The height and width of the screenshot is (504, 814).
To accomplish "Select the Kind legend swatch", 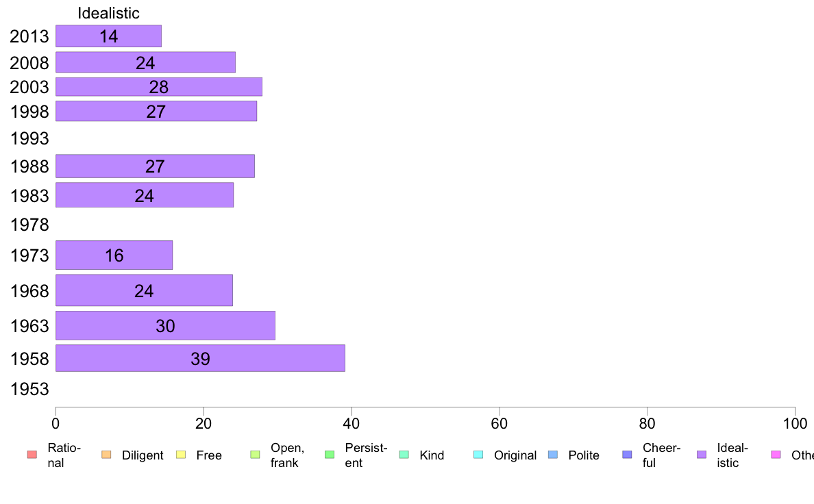I will 404,455.
